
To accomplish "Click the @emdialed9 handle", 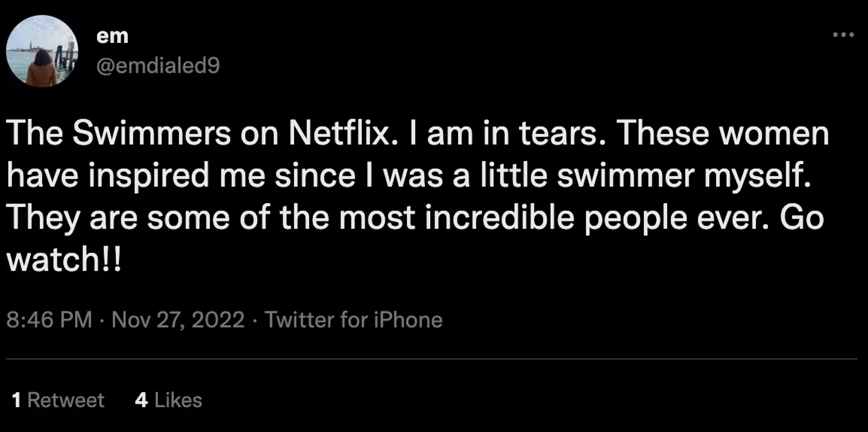I will point(158,65).
